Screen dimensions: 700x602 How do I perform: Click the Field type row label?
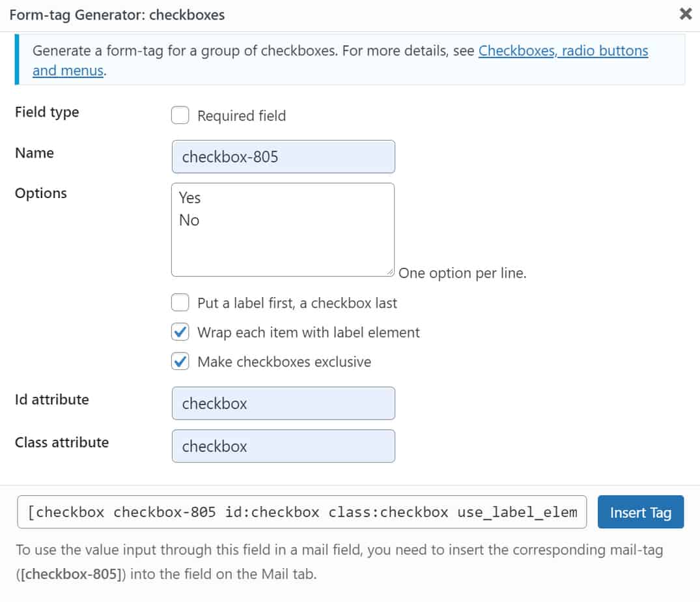click(x=46, y=112)
